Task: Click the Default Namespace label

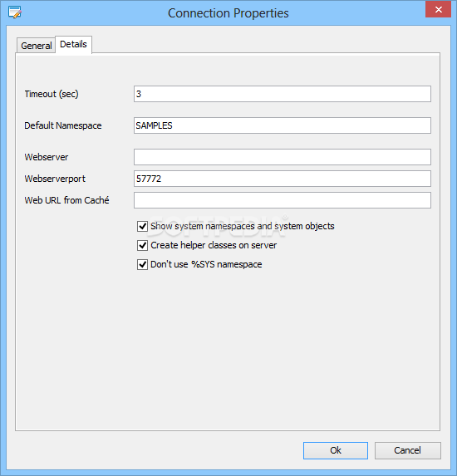Action: click(63, 125)
